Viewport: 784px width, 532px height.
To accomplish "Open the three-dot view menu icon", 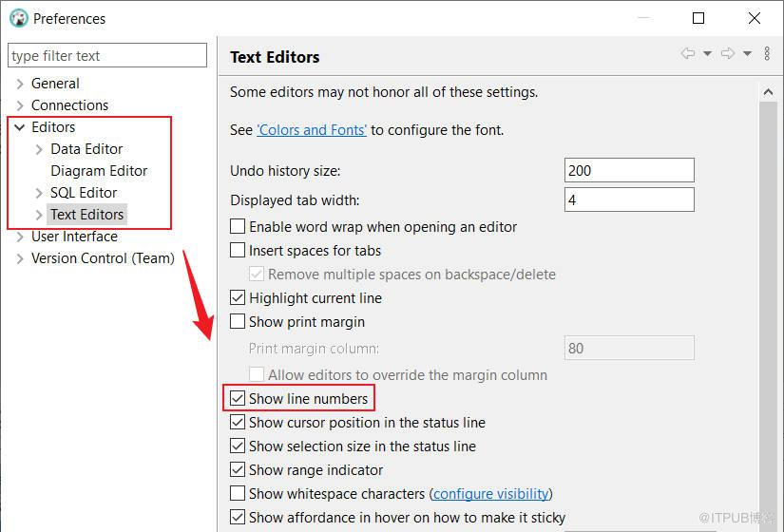I will point(768,54).
